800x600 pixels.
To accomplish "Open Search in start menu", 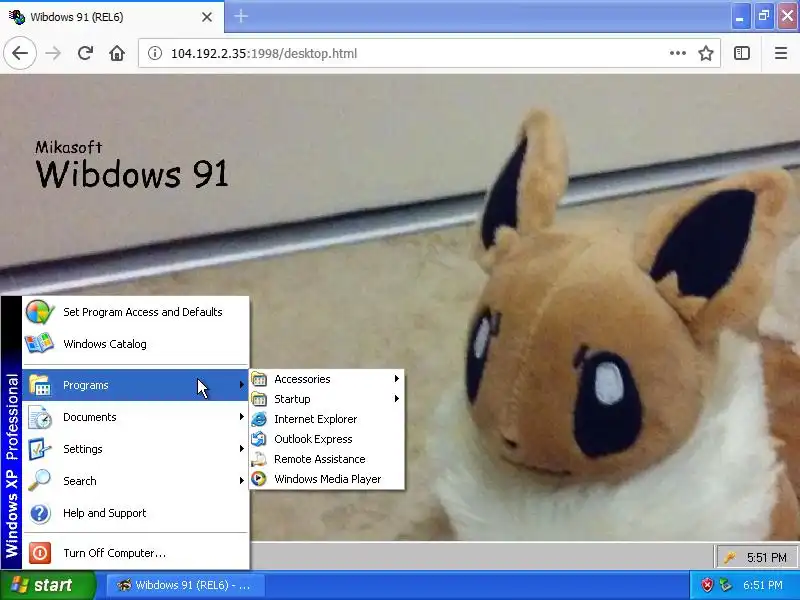I will click(136, 481).
